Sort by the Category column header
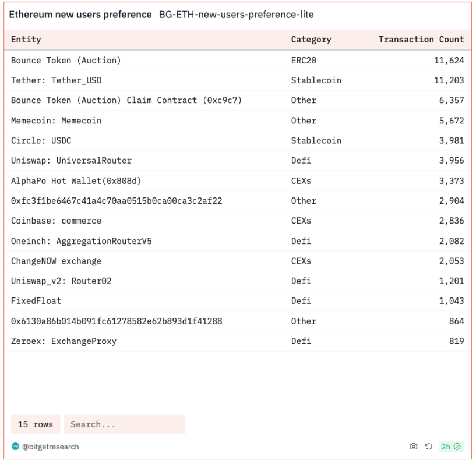This screenshot has width=476, height=464. [311, 40]
